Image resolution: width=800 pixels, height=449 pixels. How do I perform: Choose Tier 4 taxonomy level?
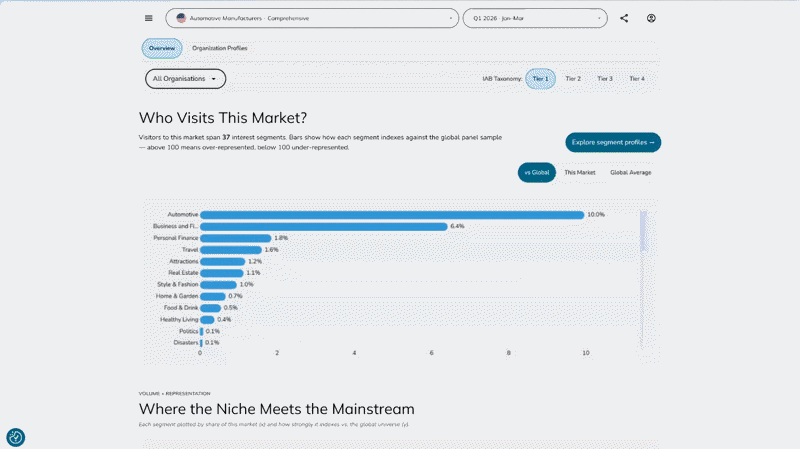637,79
